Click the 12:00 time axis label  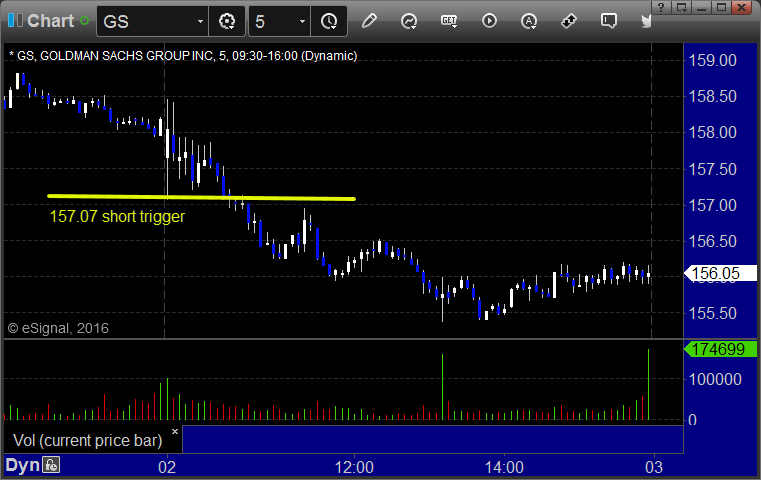(354, 467)
